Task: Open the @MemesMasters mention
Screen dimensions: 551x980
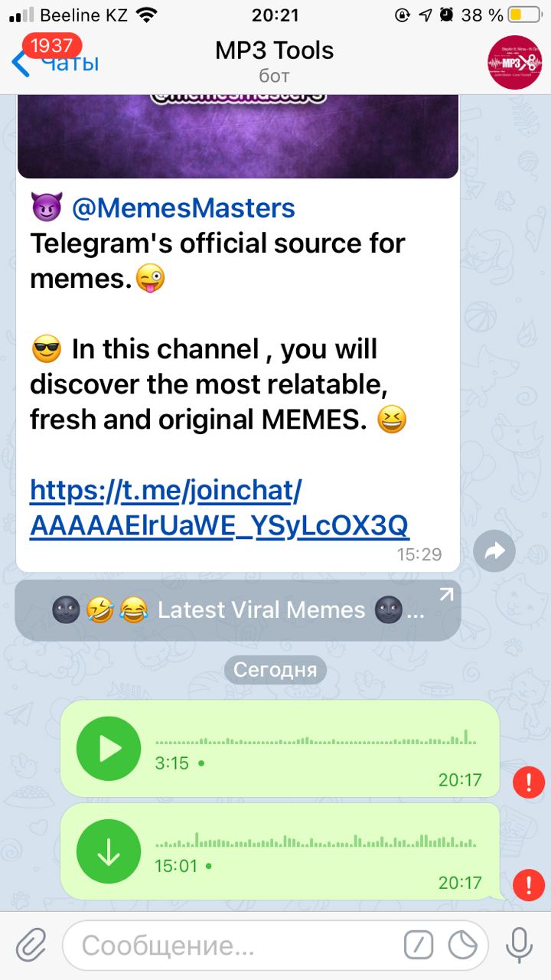Action: point(183,207)
